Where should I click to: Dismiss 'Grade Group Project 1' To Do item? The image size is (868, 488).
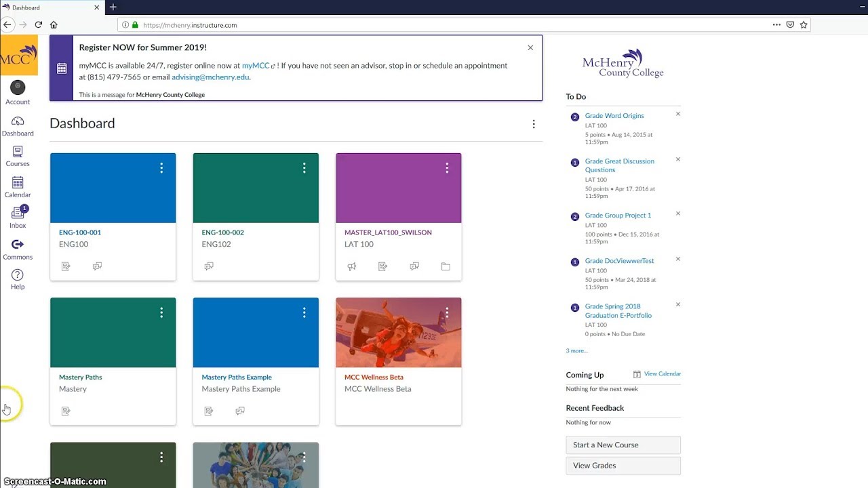678,213
